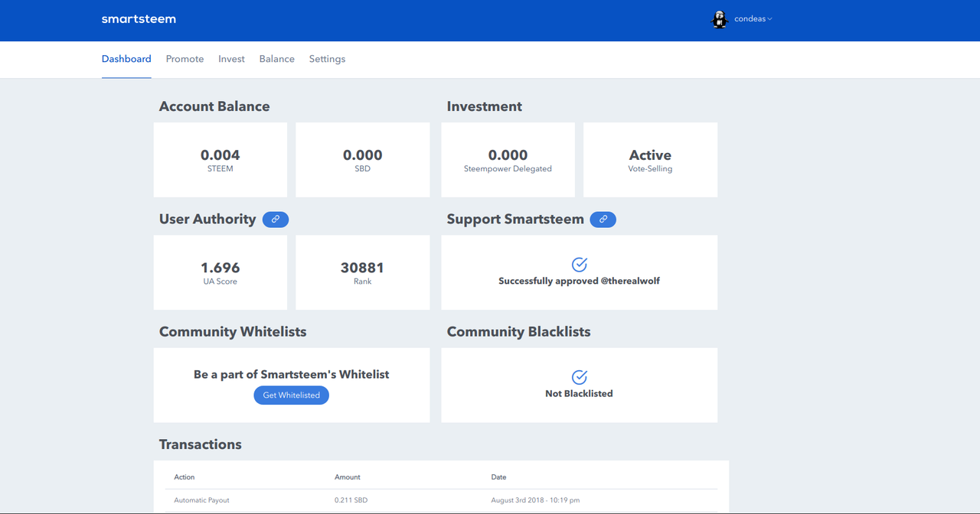Select the 0.004 STEEM balance card
Viewport: 980px width, 514px height.
(x=220, y=160)
